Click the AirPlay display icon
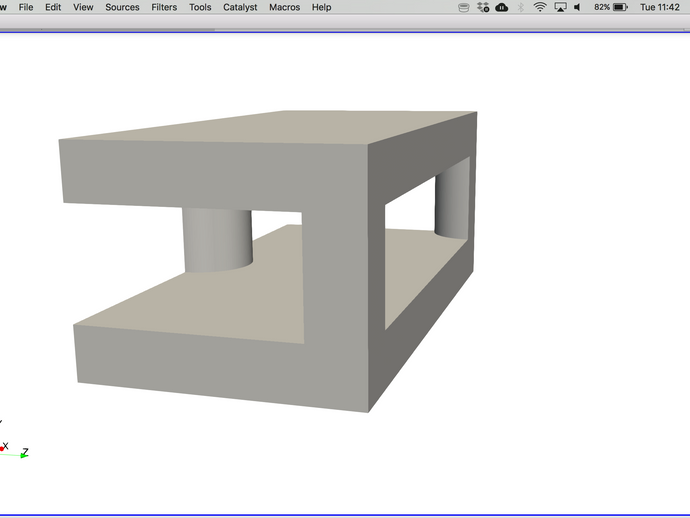Screen dimensions: 690x518 [560, 7]
